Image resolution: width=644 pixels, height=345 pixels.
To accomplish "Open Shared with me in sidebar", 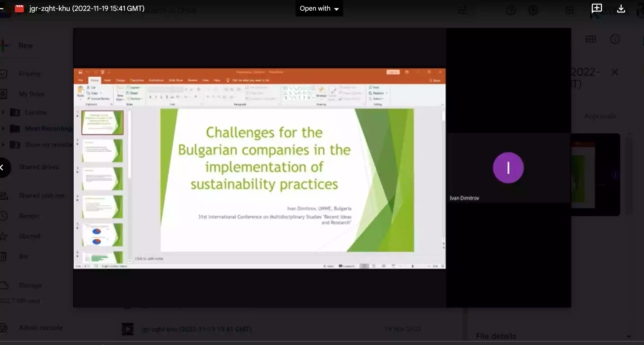I will pyautogui.click(x=42, y=196).
